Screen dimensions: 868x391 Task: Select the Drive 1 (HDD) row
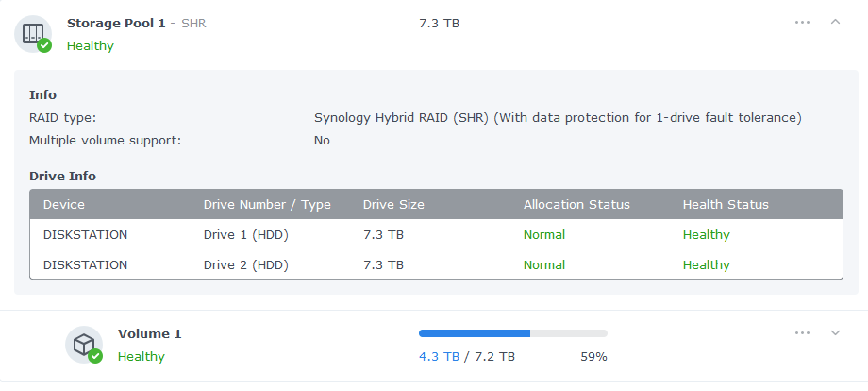pyautogui.click(x=436, y=235)
